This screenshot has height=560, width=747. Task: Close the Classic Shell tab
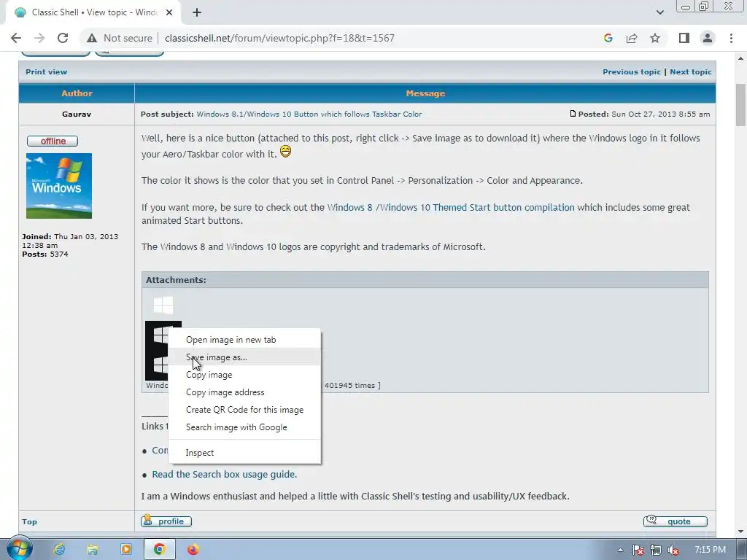click(169, 12)
